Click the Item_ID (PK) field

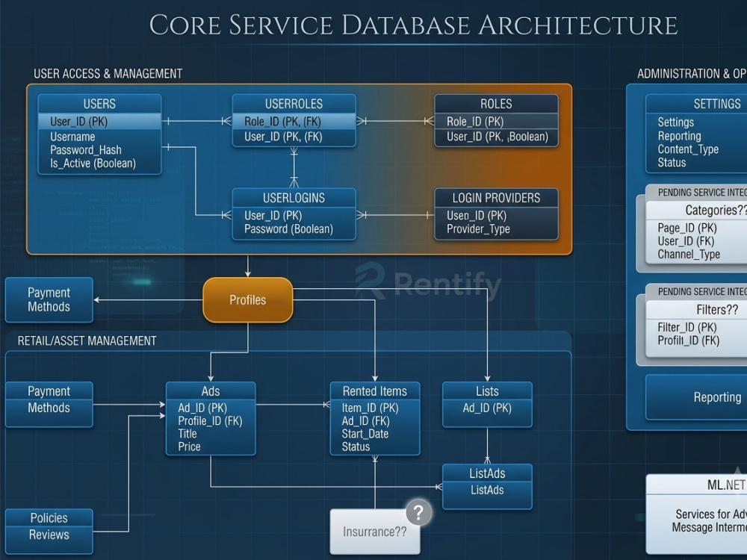[x=371, y=408]
